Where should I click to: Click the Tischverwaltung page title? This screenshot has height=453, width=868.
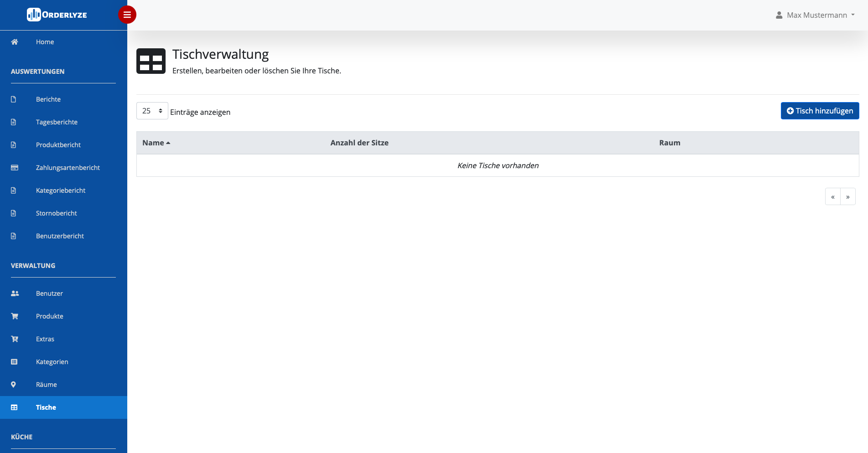221,54
